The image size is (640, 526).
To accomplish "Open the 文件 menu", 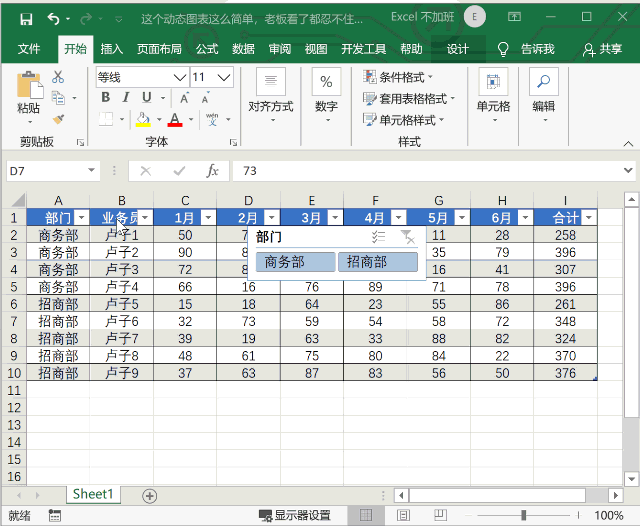I will point(29,49).
